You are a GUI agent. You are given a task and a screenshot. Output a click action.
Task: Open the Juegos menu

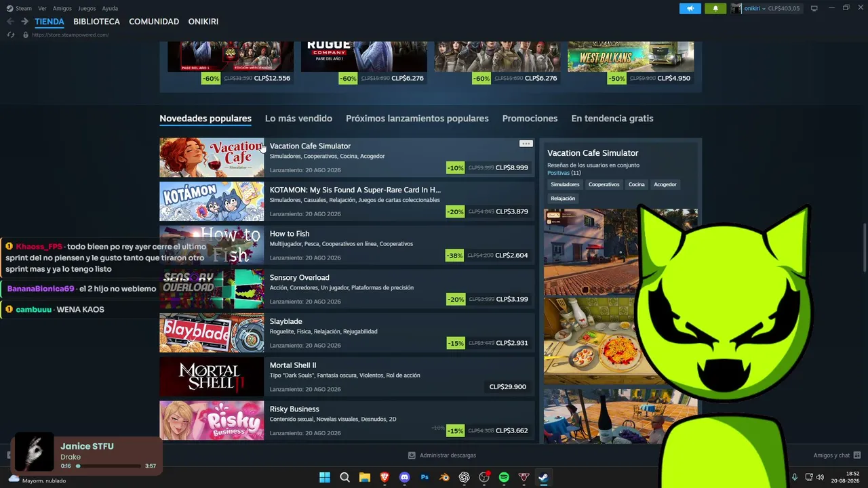tap(87, 8)
